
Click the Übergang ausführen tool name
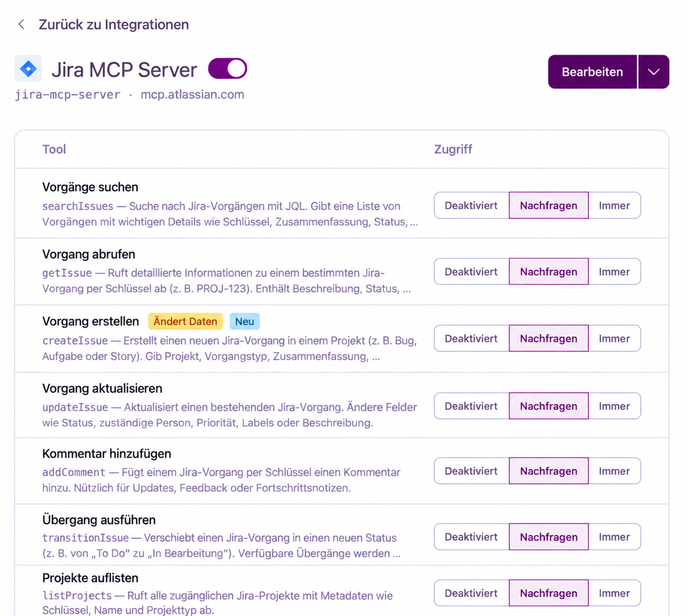[99, 519]
